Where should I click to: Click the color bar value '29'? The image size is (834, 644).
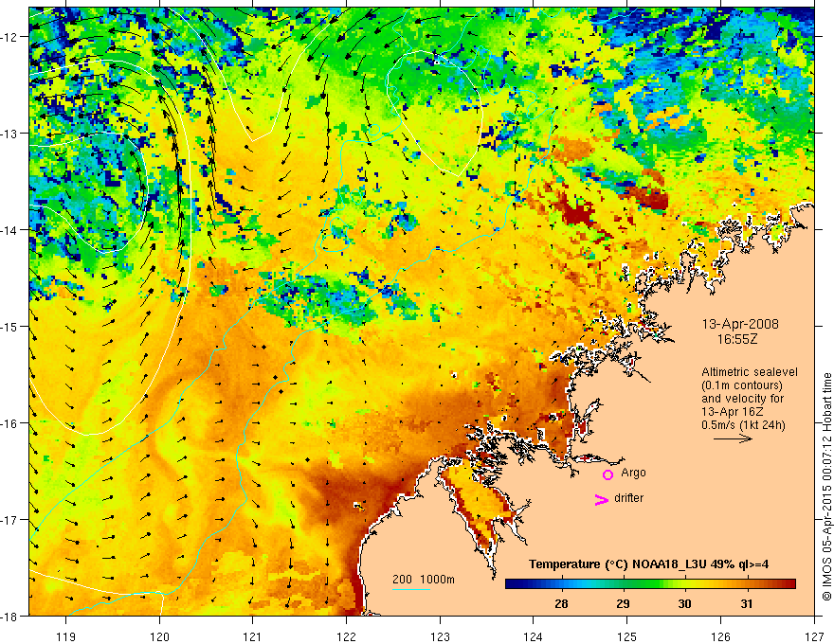click(623, 603)
